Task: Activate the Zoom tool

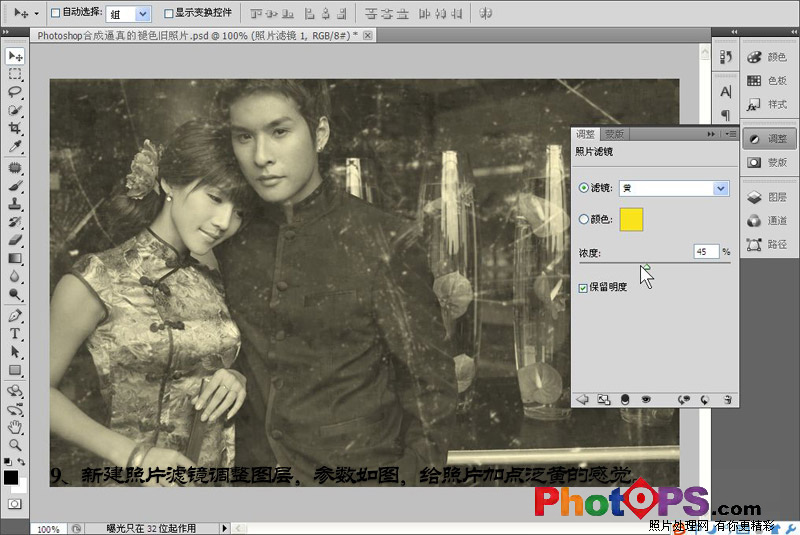Action: click(15, 445)
